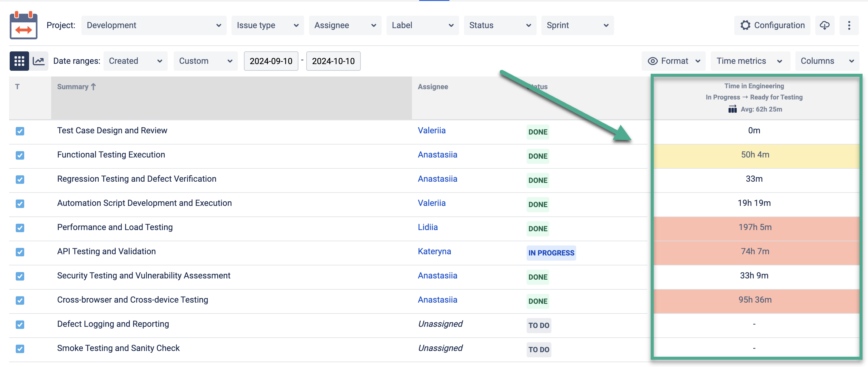
Task: Open assignee link Lidiia
Action: click(428, 227)
